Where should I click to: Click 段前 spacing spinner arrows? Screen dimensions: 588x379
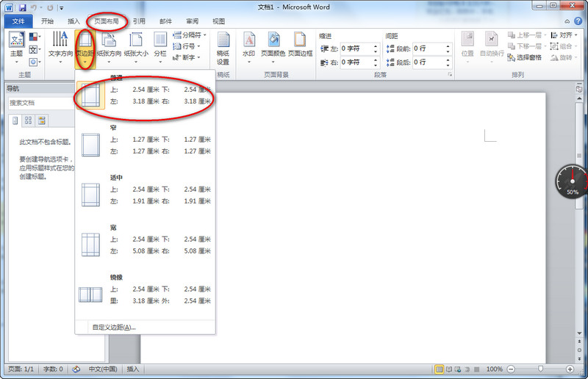click(448, 48)
